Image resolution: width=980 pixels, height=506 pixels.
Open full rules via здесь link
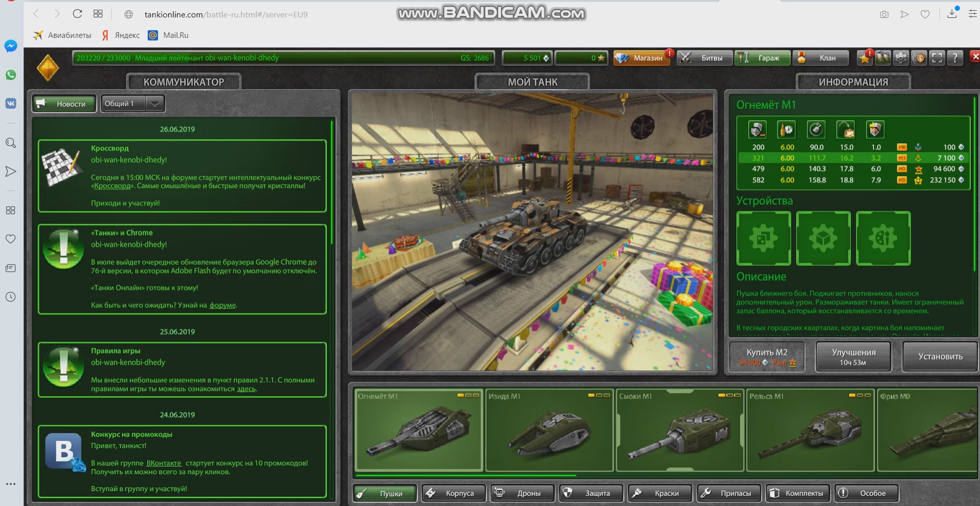click(246, 389)
